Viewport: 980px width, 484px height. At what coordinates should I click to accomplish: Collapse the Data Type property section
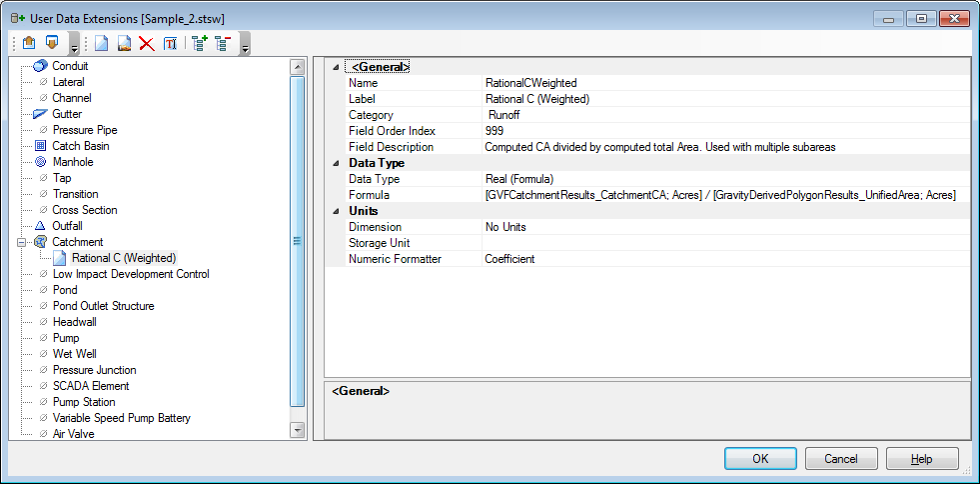(x=337, y=163)
